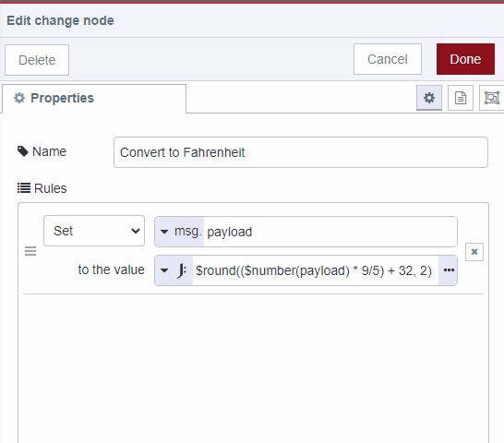Edit the Name field Convert to Fahrenheit
Image resolution: width=504 pixels, height=443 pixels.
[x=301, y=152]
